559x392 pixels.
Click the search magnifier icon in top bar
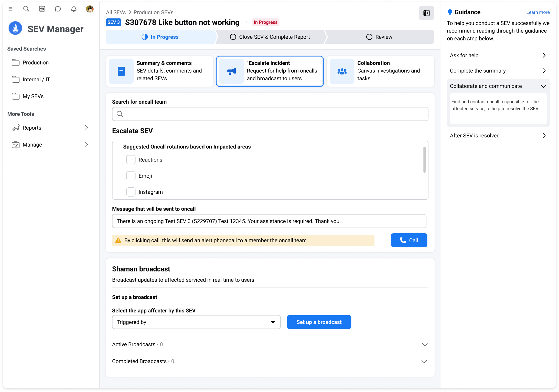point(26,9)
